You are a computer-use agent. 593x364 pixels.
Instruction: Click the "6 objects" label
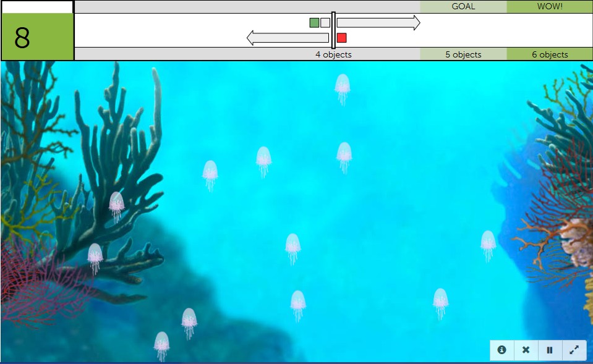click(550, 54)
